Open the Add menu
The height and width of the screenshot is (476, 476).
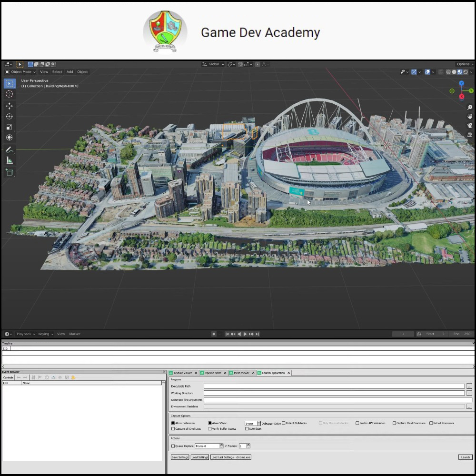click(69, 72)
